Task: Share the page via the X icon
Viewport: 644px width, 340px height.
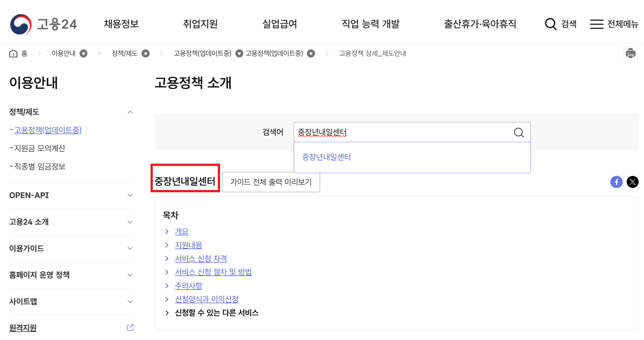Action: coord(633,182)
